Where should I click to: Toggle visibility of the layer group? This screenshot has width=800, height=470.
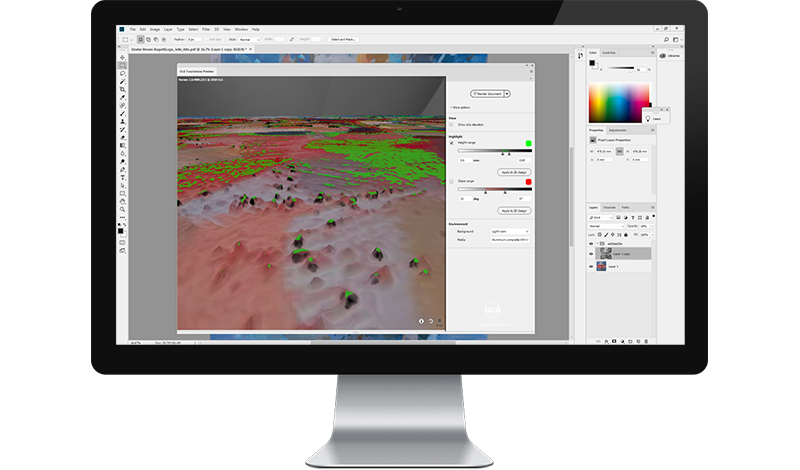point(591,243)
